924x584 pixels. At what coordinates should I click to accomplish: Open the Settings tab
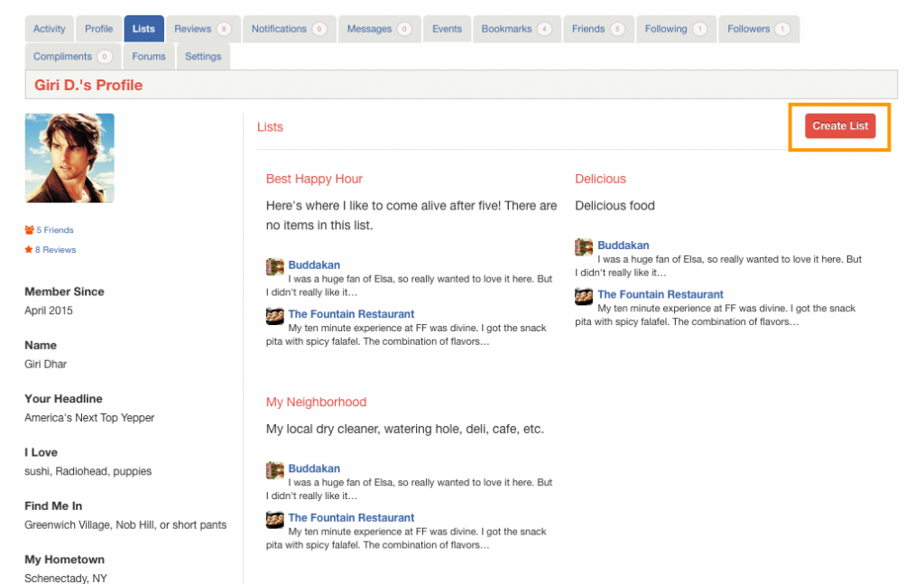203,57
